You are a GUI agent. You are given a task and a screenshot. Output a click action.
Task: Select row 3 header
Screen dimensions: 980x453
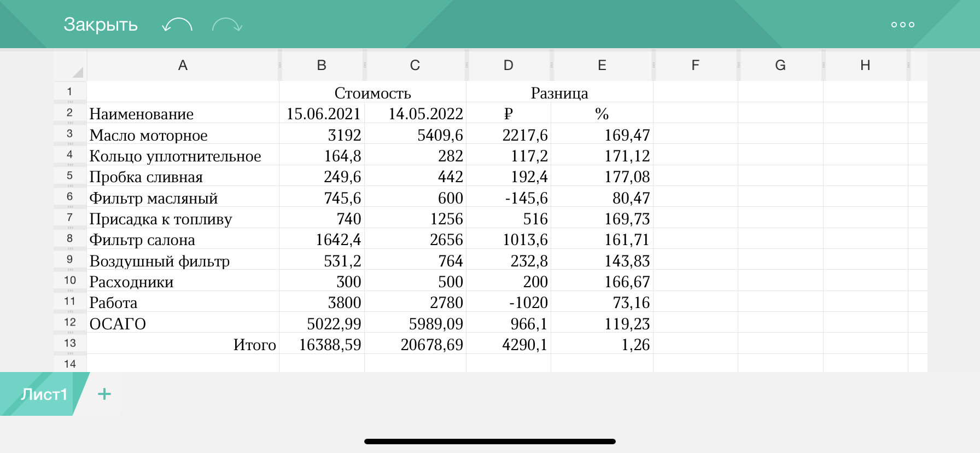point(70,133)
